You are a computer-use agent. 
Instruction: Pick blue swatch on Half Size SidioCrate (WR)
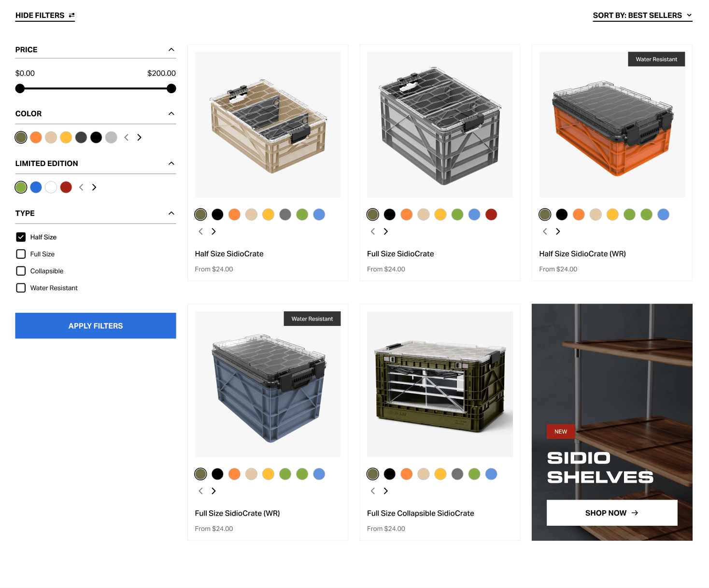pyautogui.click(x=664, y=215)
